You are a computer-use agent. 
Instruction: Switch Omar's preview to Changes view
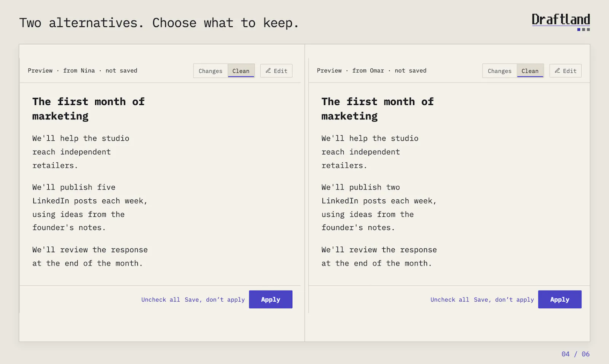[x=499, y=71]
